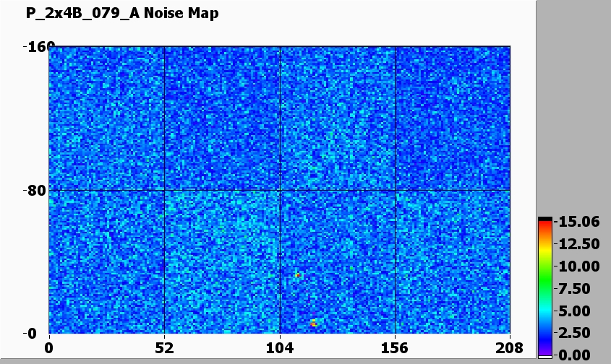Click the y-axis label 160
This screenshot has height=364, width=611.
click(x=35, y=48)
